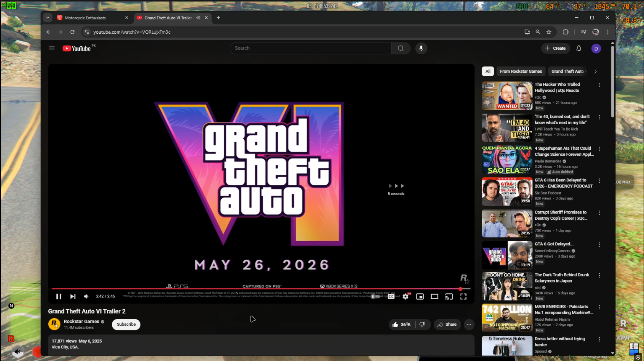This screenshot has width=644, height=361.
Task: Open options for Corrupt Sheriff video
Action: click(599, 213)
